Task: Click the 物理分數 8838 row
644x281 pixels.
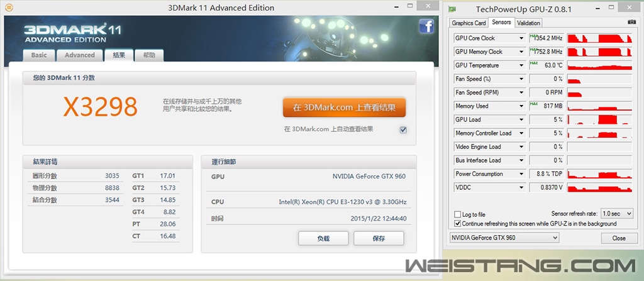Action: coord(75,188)
